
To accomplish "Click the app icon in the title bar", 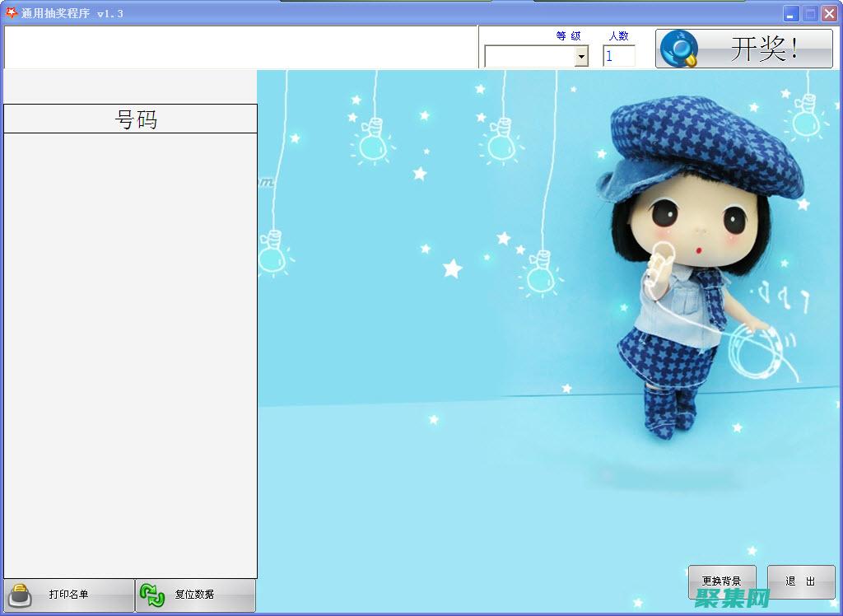I will click(x=11, y=13).
